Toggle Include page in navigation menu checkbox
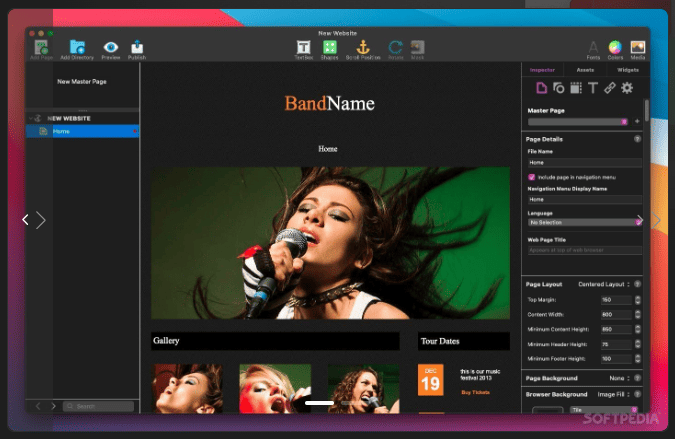675x439 pixels. [532, 177]
